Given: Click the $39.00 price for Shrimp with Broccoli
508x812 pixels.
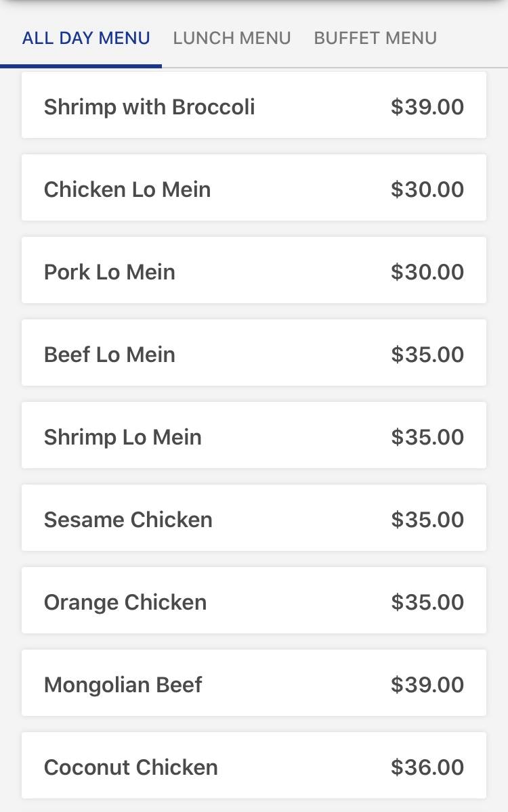Looking at the screenshot, I should [x=427, y=107].
